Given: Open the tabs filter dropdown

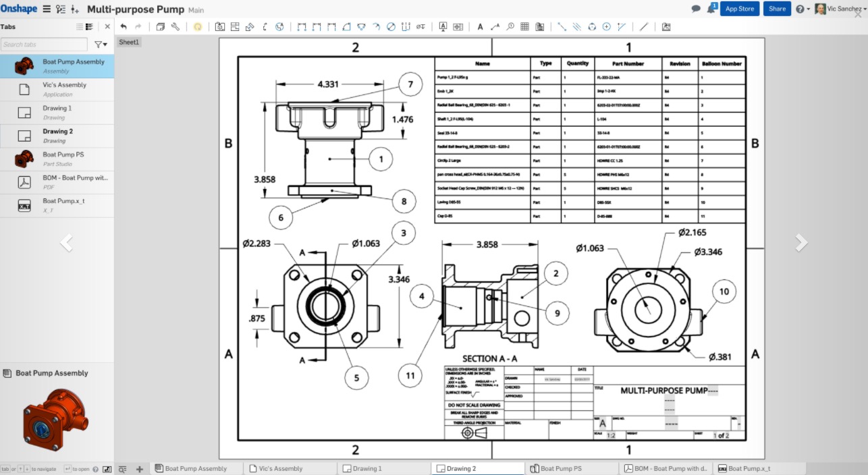Looking at the screenshot, I should 101,45.
